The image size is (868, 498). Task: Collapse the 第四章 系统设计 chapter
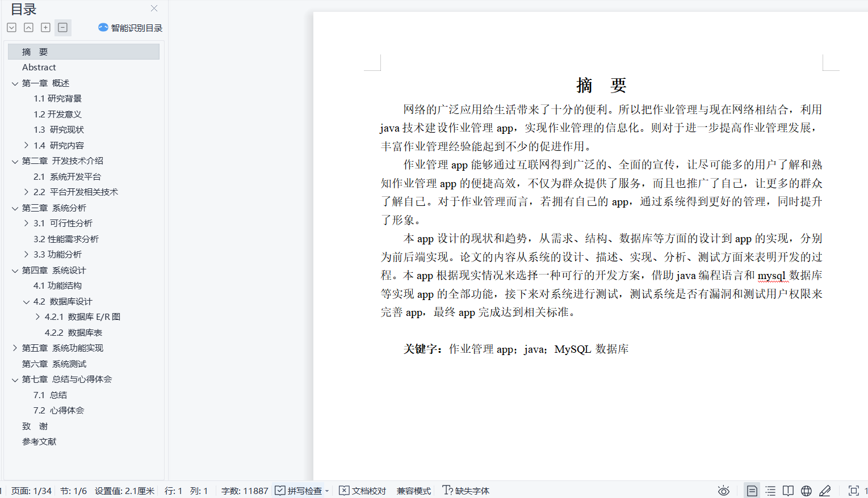(x=15, y=270)
